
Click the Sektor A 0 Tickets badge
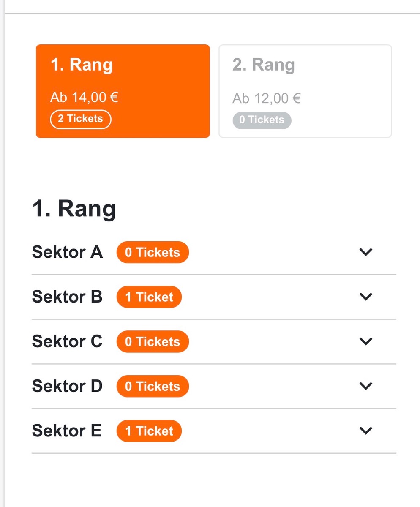pos(153,252)
